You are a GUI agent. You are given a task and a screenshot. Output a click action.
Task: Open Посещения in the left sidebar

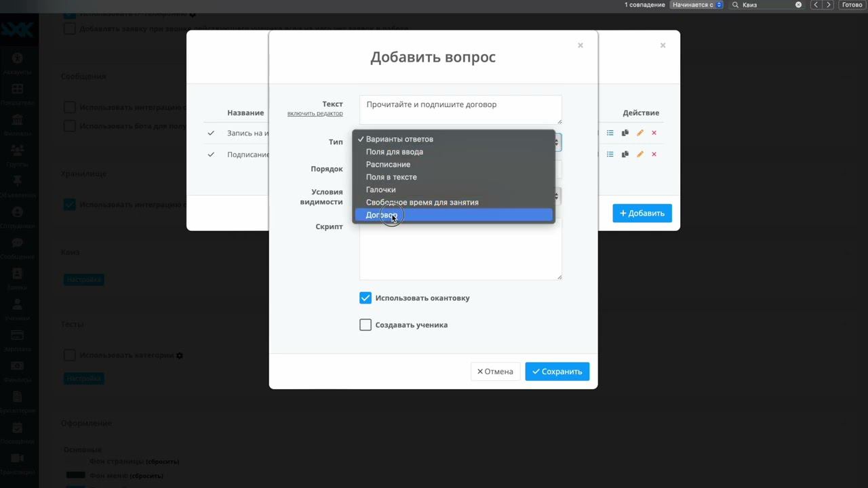[x=18, y=434]
